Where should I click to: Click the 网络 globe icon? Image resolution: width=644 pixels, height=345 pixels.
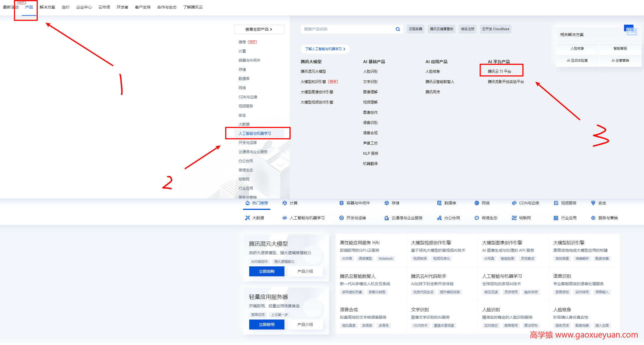click(477, 203)
